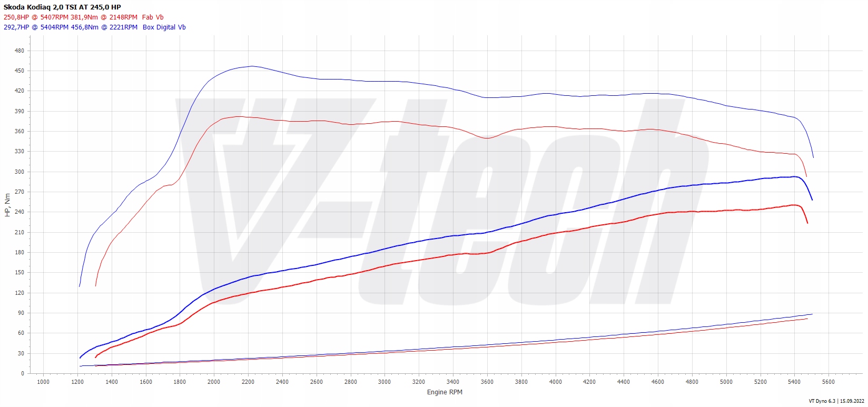Click the 390 value on the HP, Nm axis

point(19,111)
